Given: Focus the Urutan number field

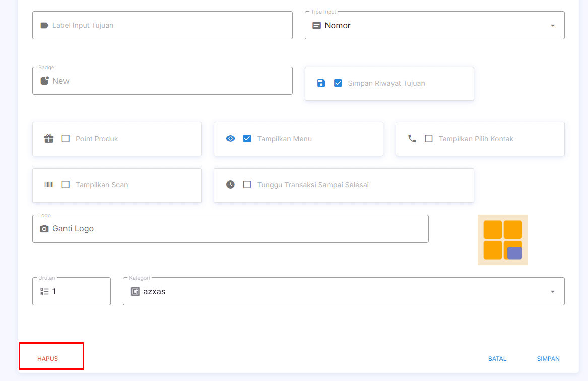Looking at the screenshot, I should pyautogui.click(x=78, y=291).
